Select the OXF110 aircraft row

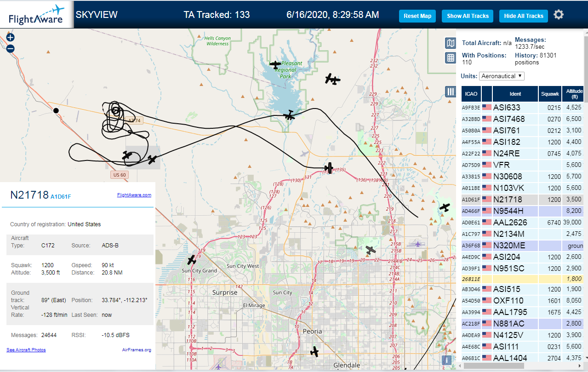[523, 301]
